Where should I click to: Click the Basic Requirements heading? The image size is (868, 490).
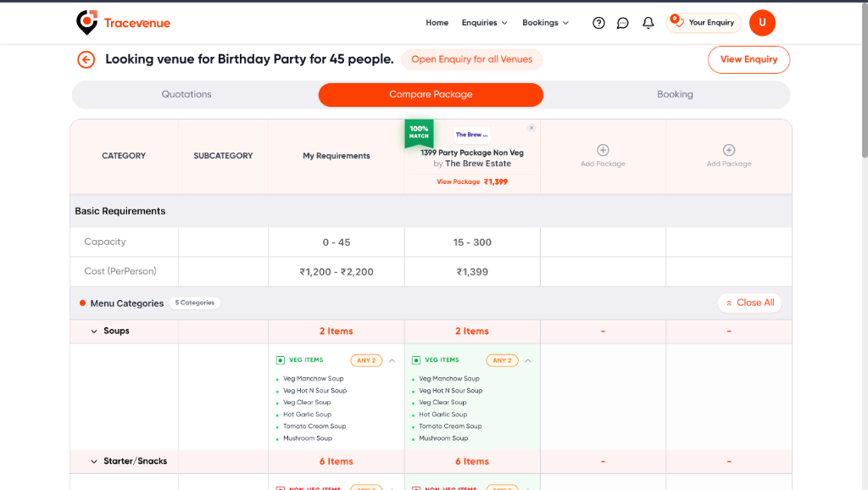120,211
